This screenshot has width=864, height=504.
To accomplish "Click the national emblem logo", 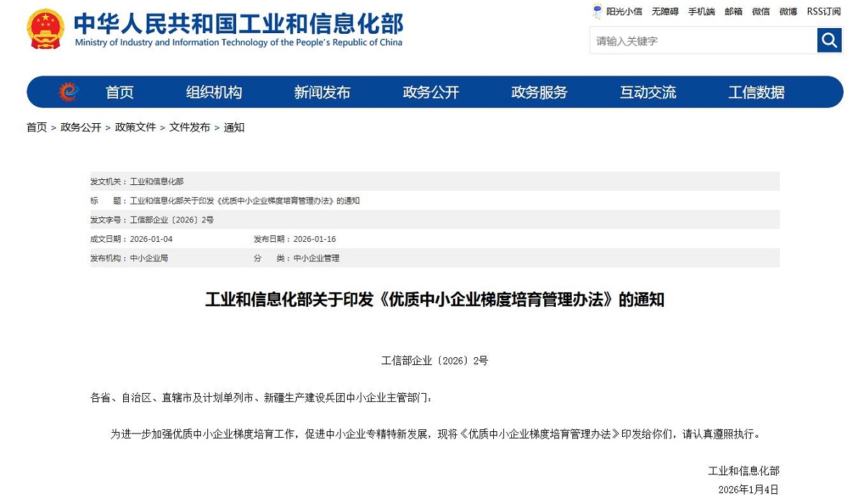I will click(x=45, y=29).
